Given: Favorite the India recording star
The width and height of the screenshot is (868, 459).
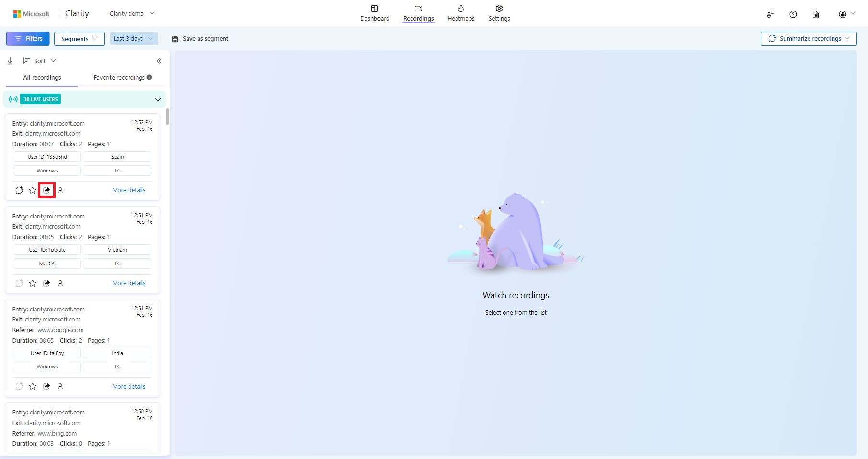Looking at the screenshot, I should click(x=33, y=386).
